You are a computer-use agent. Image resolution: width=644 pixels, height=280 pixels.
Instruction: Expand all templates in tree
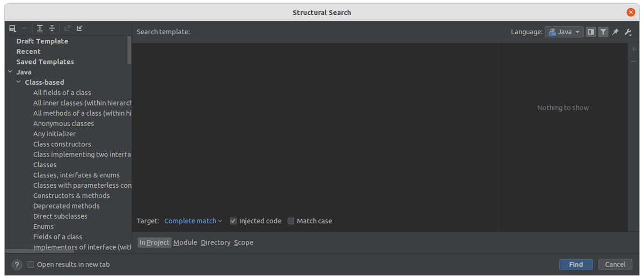[x=40, y=28]
